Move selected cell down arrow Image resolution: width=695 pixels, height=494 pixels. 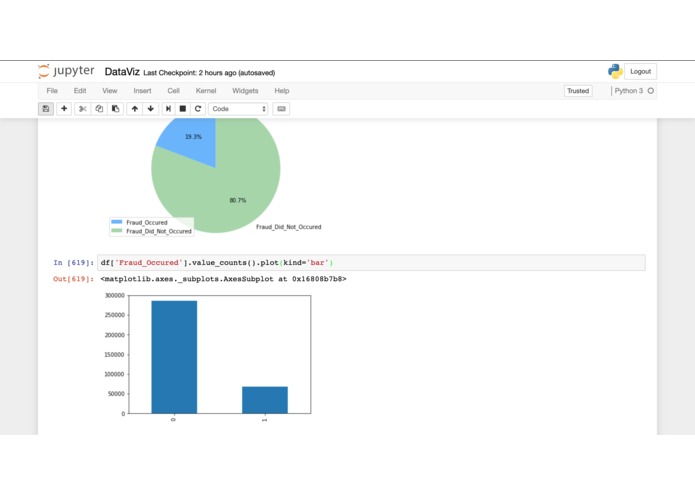(x=151, y=109)
